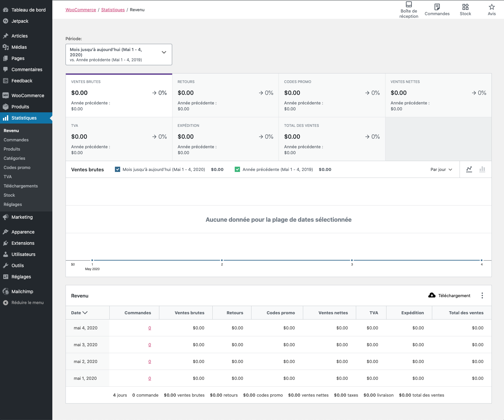Sort table by Date column header
The height and width of the screenshot is (420, 504).
pos(79,313)
